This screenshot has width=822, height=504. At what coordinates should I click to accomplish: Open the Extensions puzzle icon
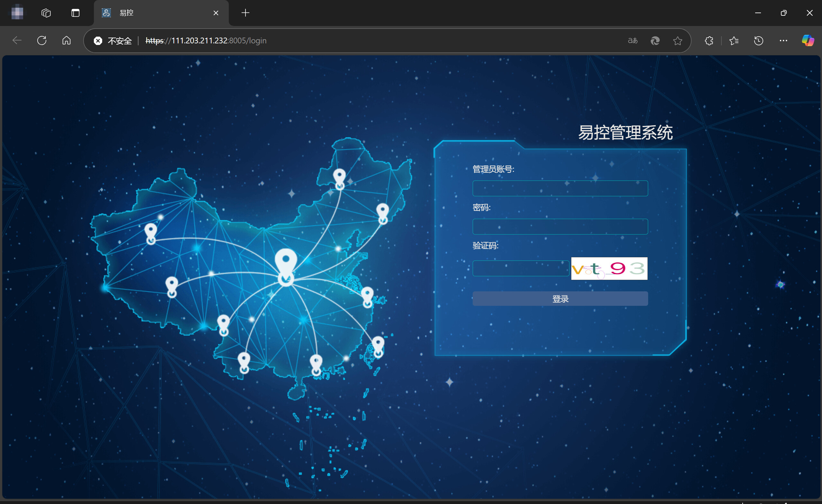coord(709,41)
